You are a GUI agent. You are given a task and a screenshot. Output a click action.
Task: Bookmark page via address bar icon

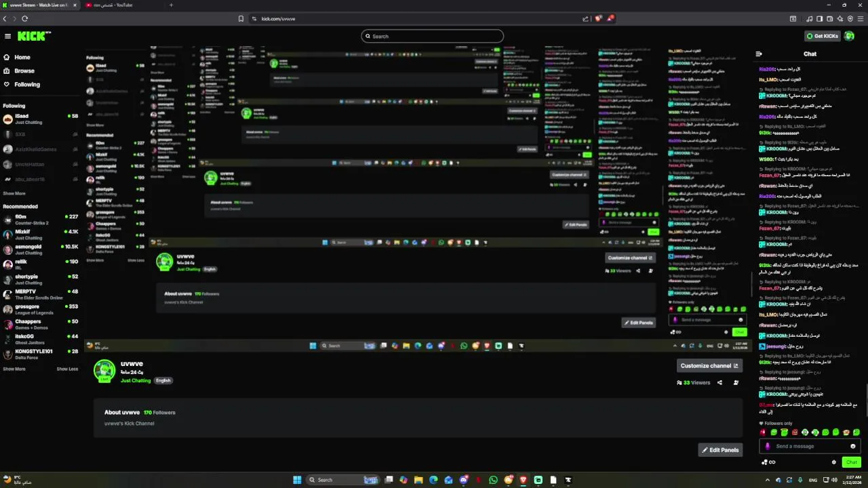241,19
